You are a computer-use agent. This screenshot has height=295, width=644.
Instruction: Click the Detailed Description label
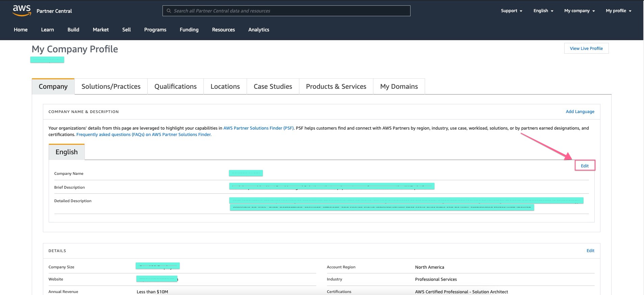click(x=73, y=201)
